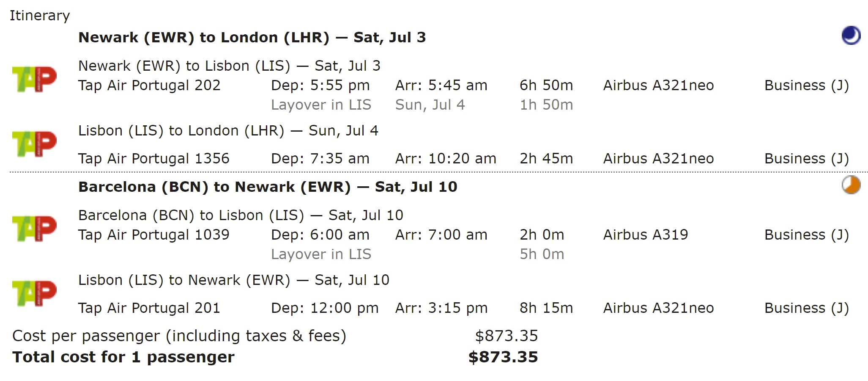Click Business (J) for flight 202
868x381 pixels.
pos(807,86)
